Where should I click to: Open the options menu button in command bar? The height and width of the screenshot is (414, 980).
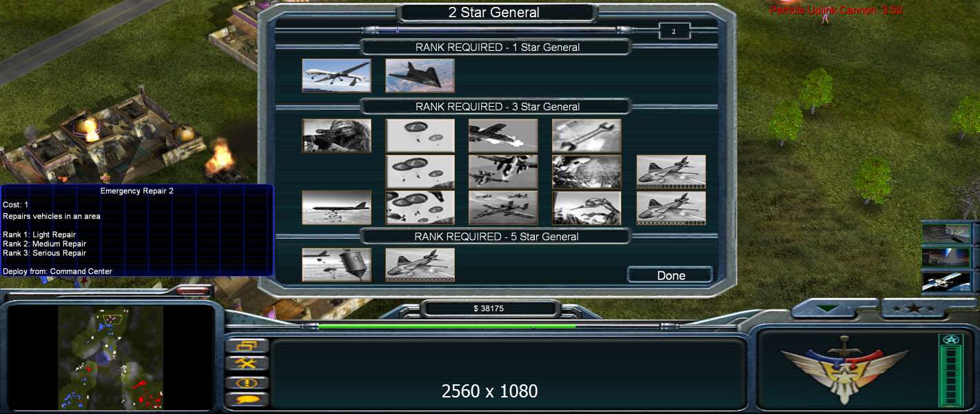pyautogui.click(x=248, y=346)
